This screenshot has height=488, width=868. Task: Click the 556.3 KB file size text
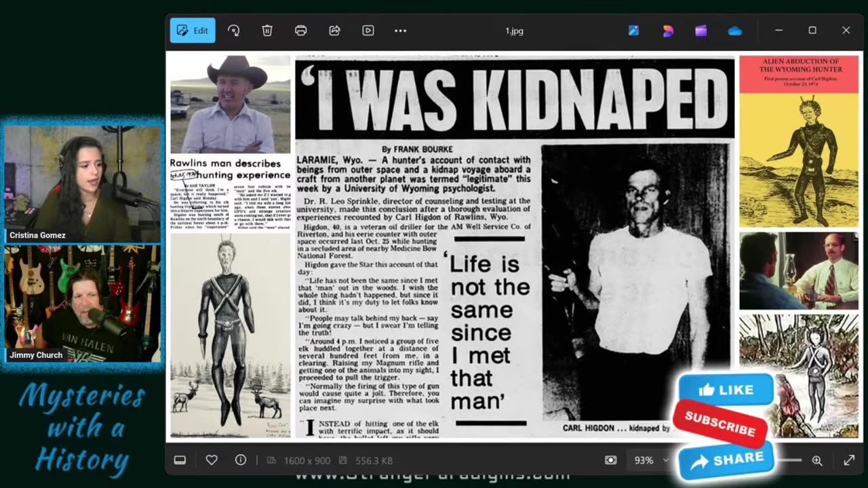coord(374,460)
